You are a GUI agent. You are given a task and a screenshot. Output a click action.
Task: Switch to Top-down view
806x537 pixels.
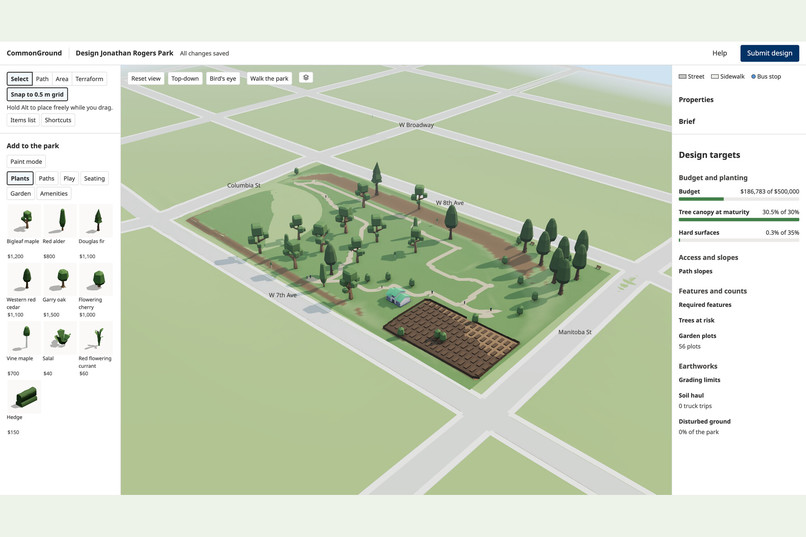click(x=185, y=79)
